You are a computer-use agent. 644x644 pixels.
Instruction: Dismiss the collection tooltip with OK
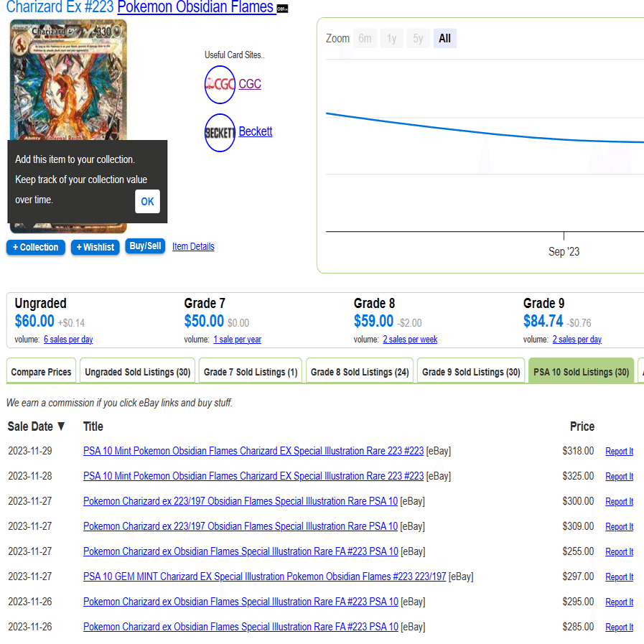[147, 201]
